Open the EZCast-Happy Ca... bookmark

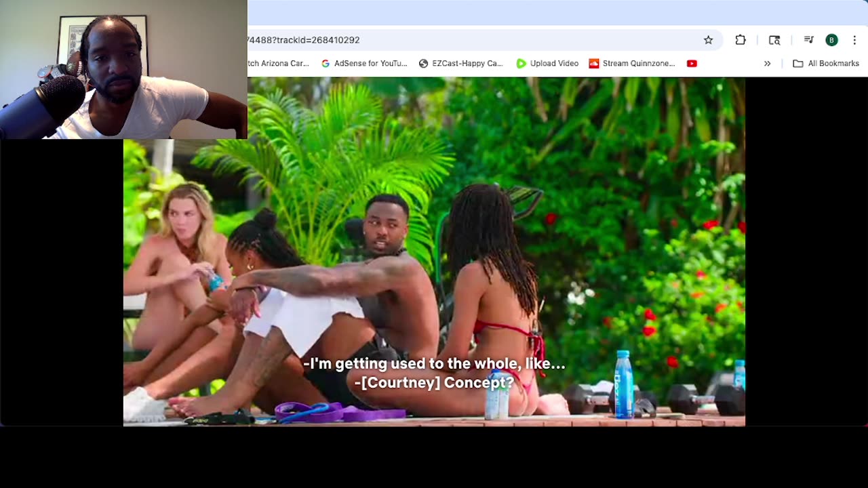pyautogui.click(x=461, y=63)
